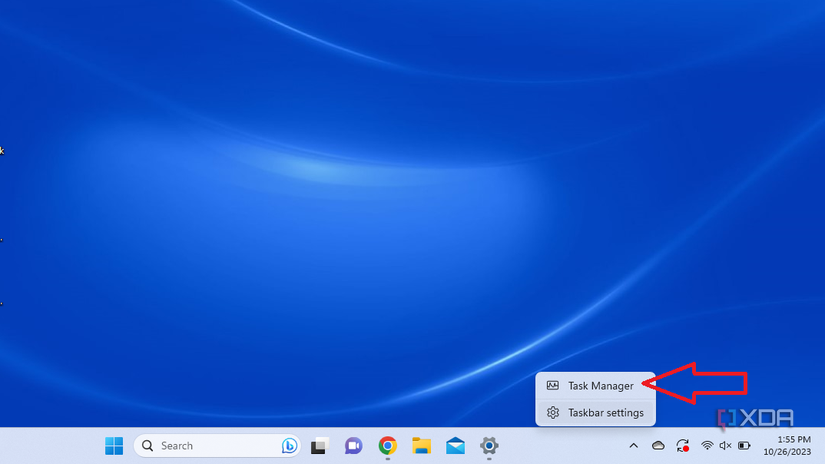Image resolution: width=825 pixels, height=464 pixels.
Task: Open Google Chrome from the taskbar
Action: tap(388, 446)
